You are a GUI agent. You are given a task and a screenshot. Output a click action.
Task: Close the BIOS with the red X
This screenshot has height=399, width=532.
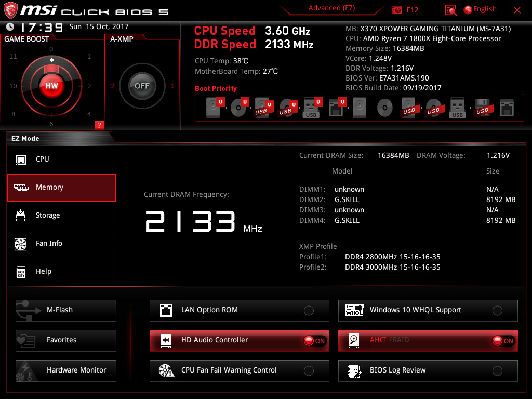pyautogui.click(x=517, y=10)
